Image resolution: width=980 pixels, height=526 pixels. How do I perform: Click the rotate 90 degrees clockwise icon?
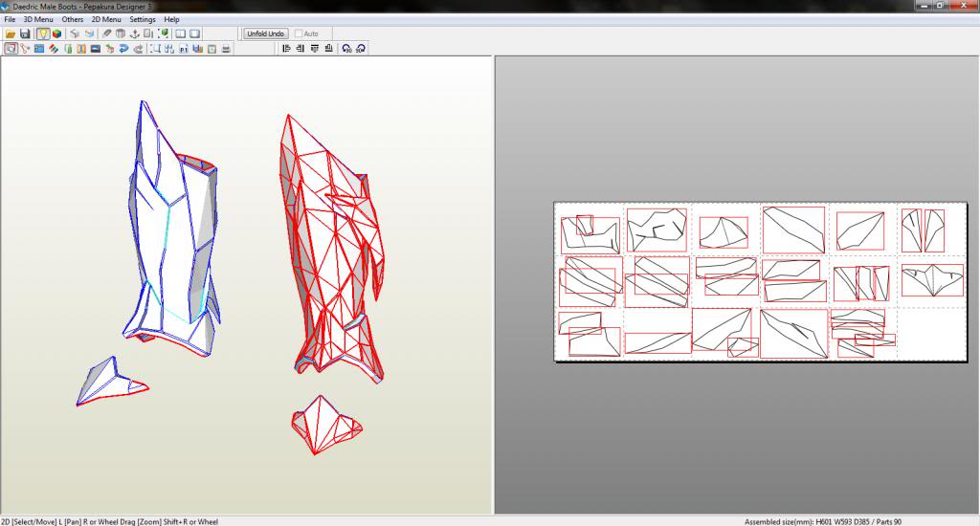[361, 49]
